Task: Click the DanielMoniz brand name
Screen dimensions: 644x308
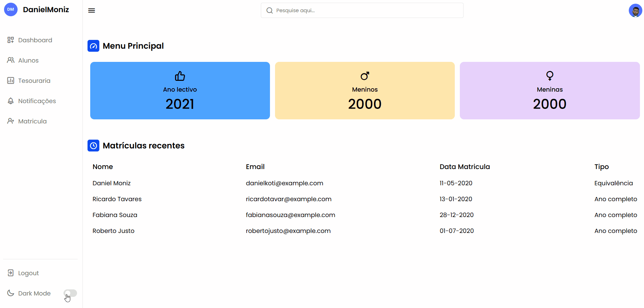Action: [46, 9]
